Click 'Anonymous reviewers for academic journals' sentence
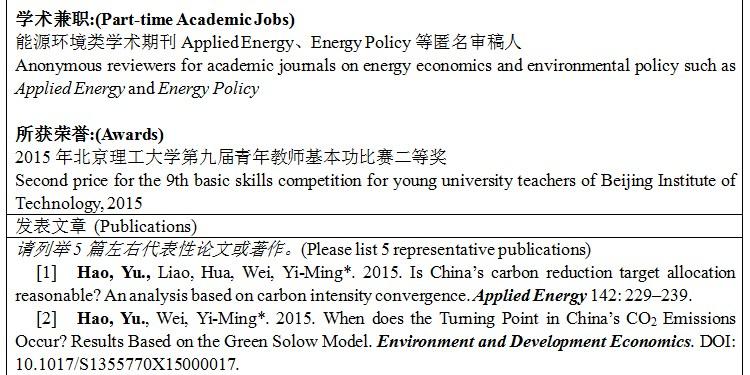Screen dimensions: 750x375 click(176, 66)
